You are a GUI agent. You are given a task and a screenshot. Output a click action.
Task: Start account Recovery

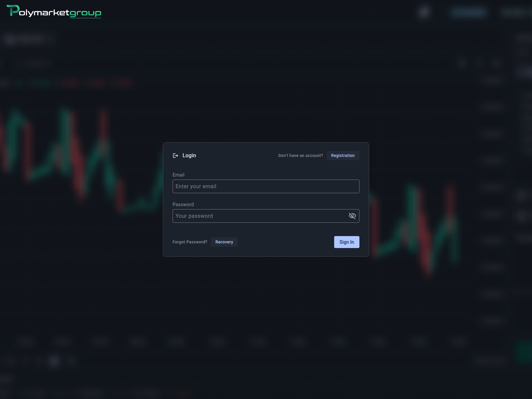coord(224,242)
